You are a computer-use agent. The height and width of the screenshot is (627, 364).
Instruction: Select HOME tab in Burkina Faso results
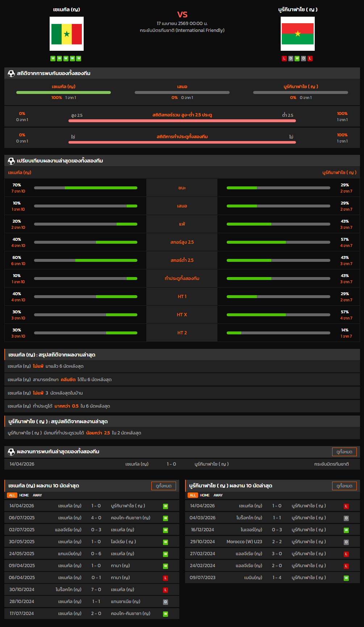(205, 495)
